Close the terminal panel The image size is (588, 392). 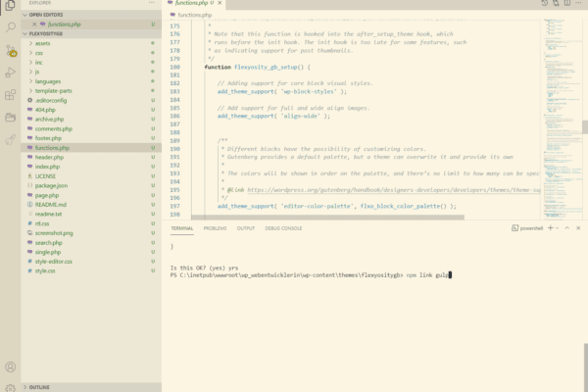[x=578, y=227]
